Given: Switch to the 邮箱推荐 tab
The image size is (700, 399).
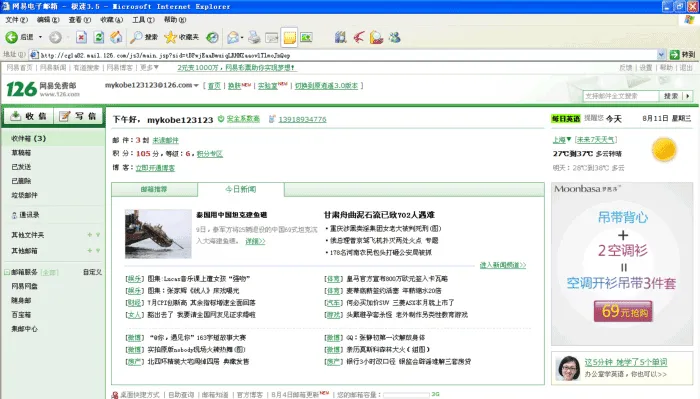Looking at the screenshot, I should click(154, 189).
